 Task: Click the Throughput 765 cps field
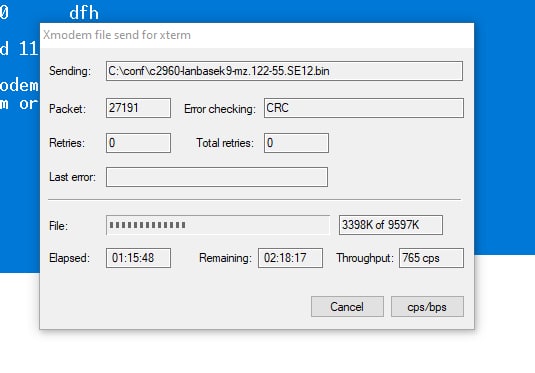(x=431, y=258)
